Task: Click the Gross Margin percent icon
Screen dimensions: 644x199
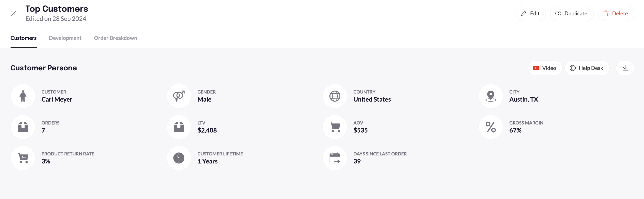Action: tap(491, 127)
